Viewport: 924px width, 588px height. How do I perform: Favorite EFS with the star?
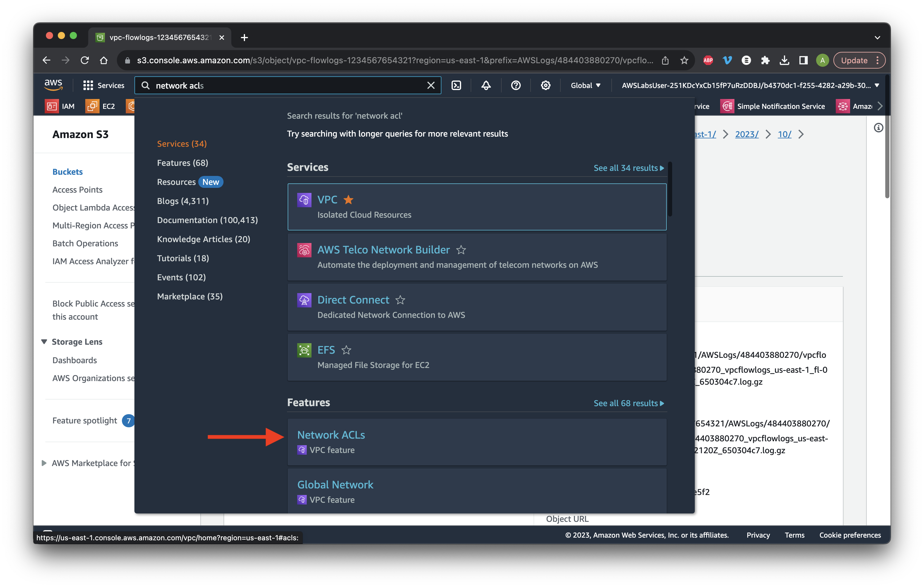346,350
